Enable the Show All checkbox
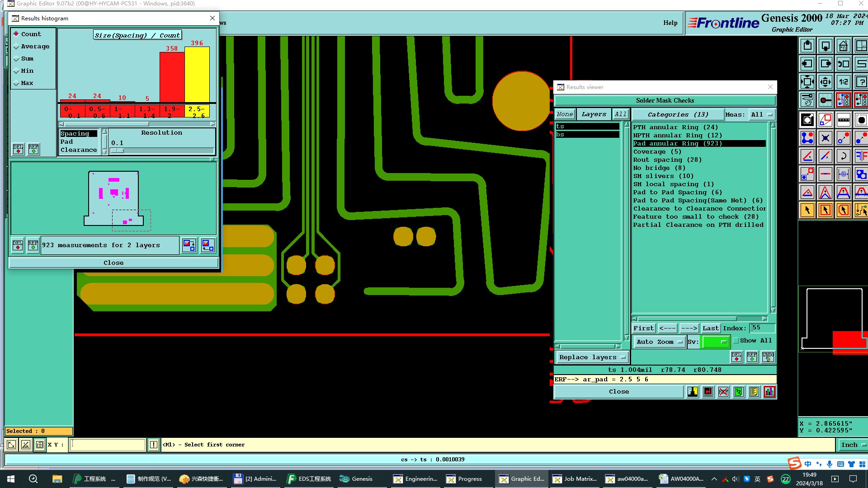 coord(736,341)
